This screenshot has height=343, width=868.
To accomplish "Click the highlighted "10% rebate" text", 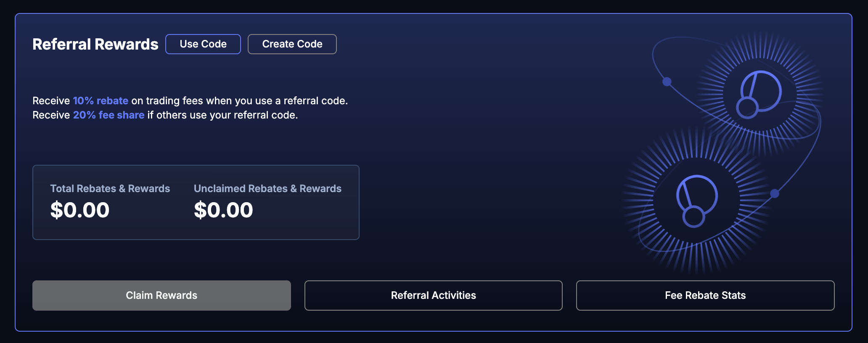I will 101,101.
